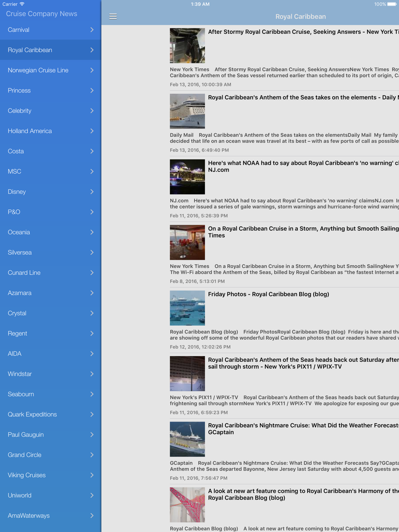Open the Friday Photos article thumbnail

coord(188,308)
